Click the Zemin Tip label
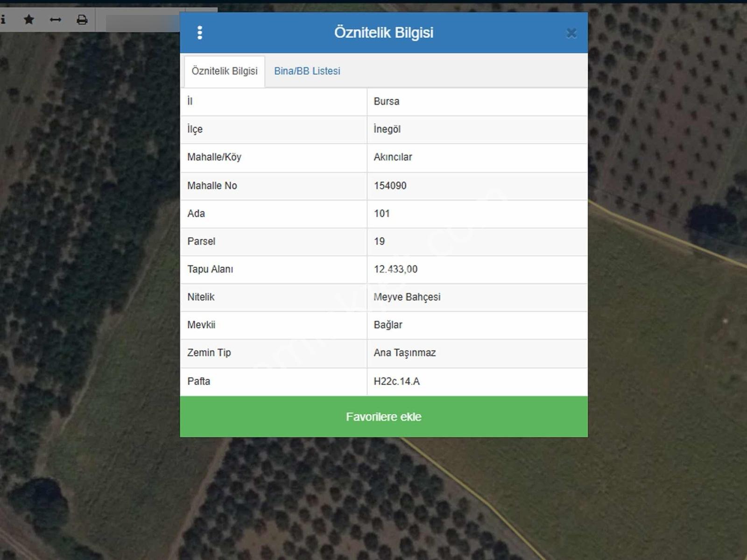Screen dimensions: 747x560 [209, 353]
